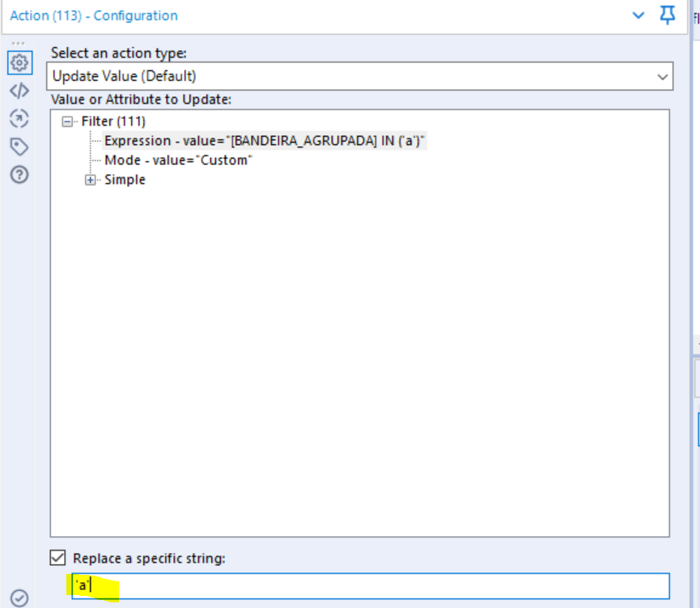Select the Configuration gear icon
This screenshot has width=700, height=608.
(x=19, y=62)
